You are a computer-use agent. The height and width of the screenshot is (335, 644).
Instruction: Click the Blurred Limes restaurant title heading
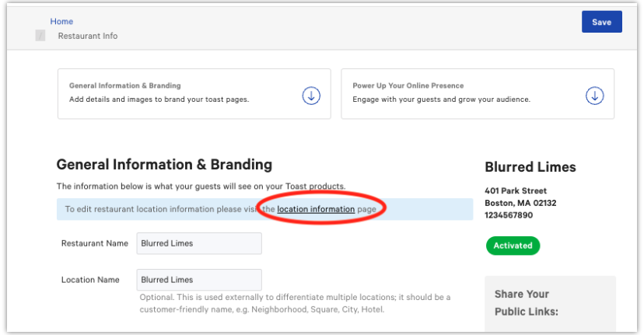[x=530, y=167]
